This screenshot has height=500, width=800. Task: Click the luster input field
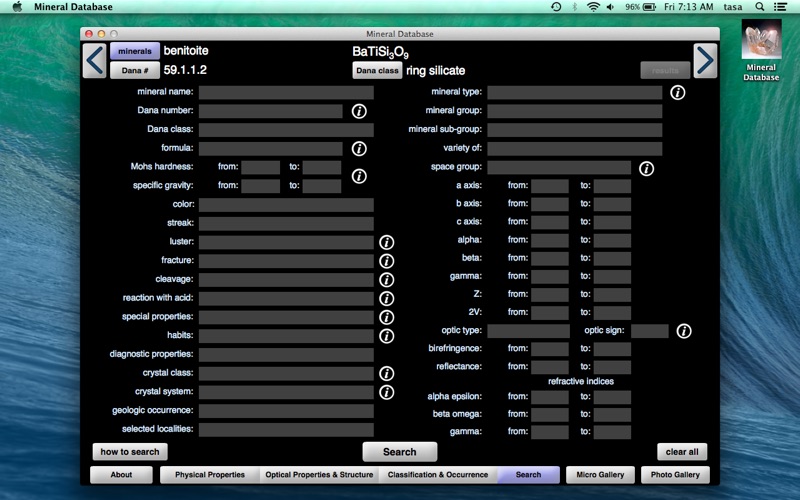point(286,242)
